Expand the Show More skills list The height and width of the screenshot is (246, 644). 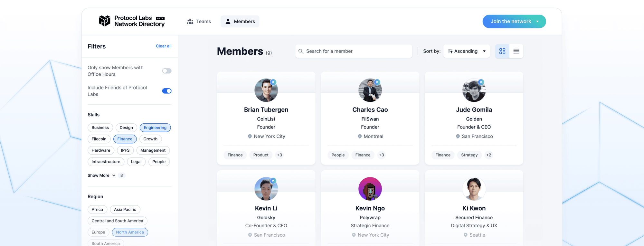point(101,175)
